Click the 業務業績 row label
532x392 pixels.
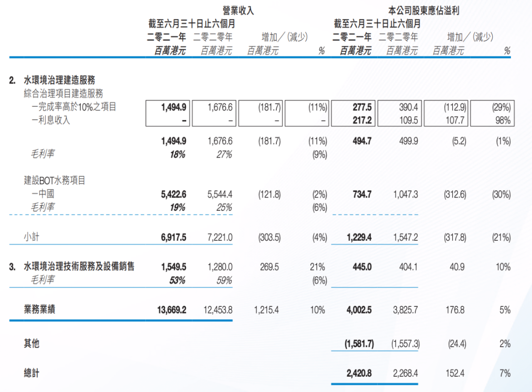tap(39, 310)
